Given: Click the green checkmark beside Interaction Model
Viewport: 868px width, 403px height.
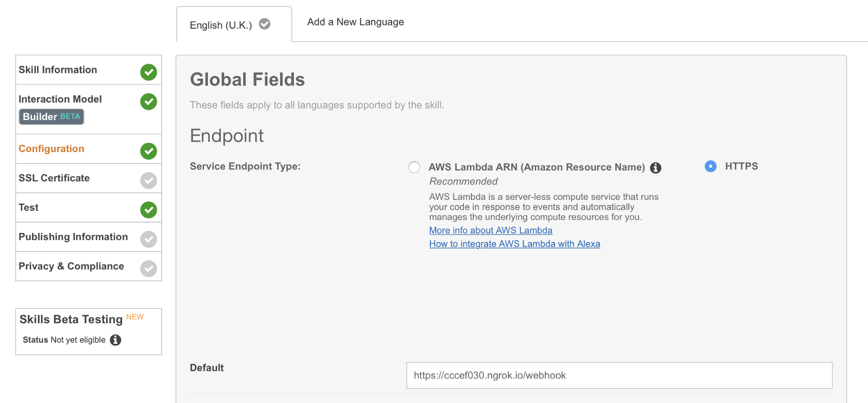Looking at the screenshot, I should (x=149, y=102).
